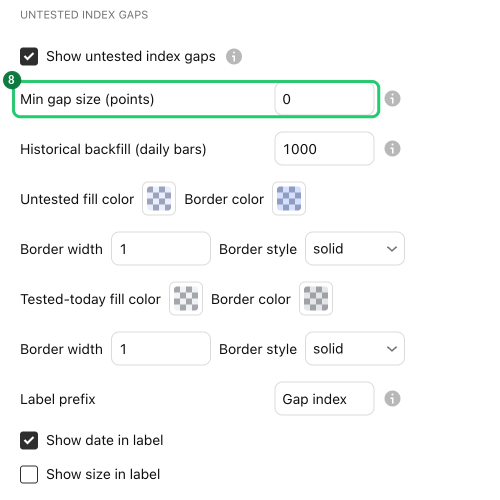
Task: Click info icon next to Min gap size
Action: [392, 99]
